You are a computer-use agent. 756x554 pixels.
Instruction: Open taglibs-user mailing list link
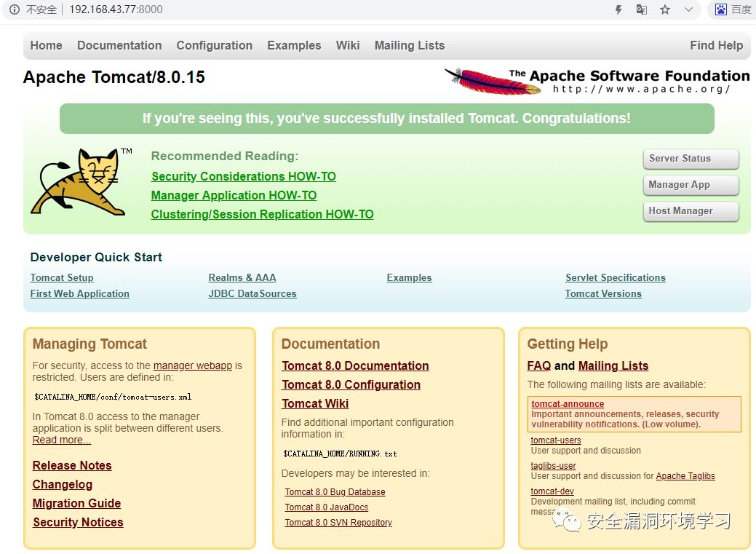[x=553, y=466]
